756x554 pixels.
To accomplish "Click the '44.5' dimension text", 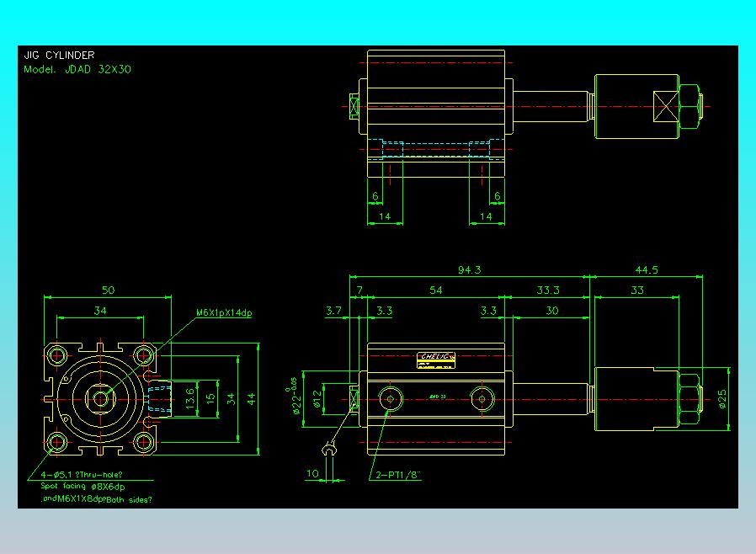I will (647, 270).
